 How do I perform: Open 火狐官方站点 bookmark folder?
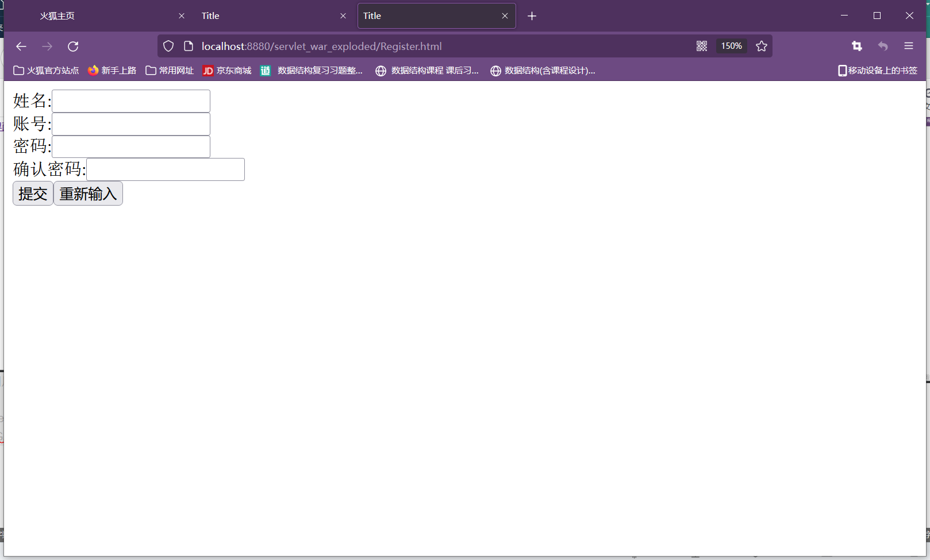[46, 71]
